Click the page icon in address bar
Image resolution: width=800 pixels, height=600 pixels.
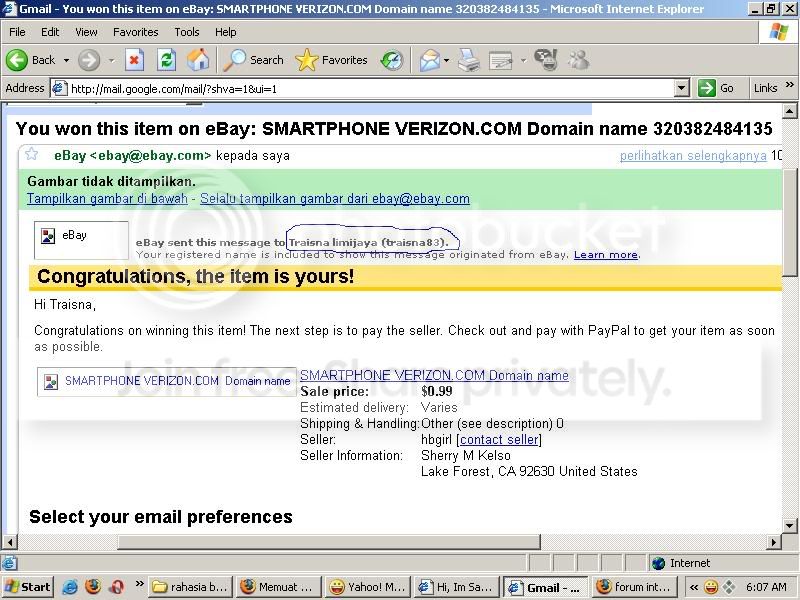coord(60,88)
